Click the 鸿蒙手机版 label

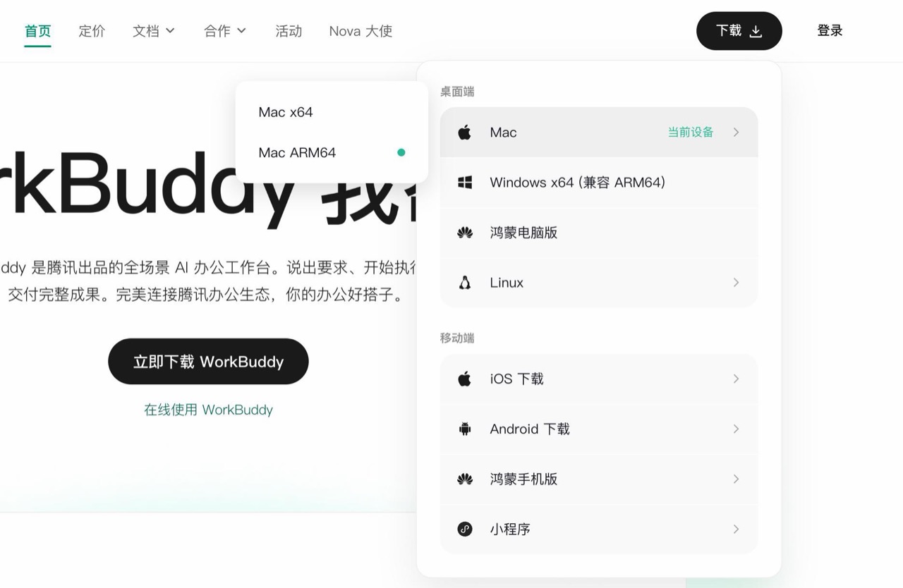click(x=523, y=479)
